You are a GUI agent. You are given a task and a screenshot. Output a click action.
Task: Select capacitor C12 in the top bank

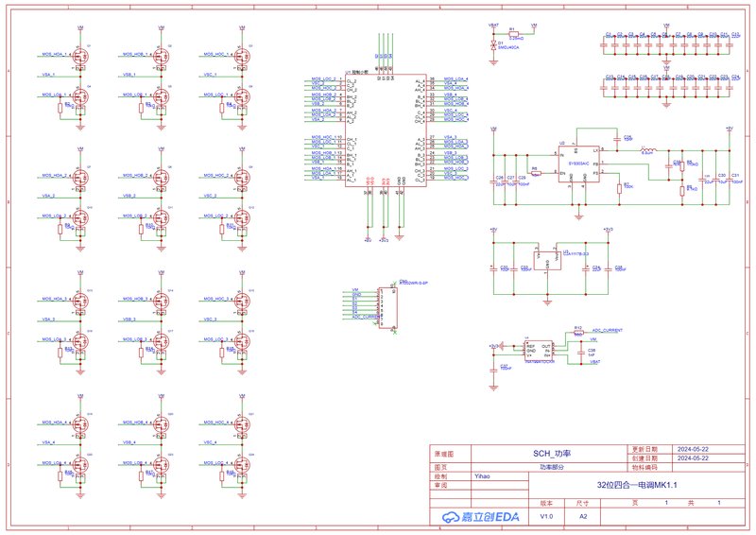730,44
